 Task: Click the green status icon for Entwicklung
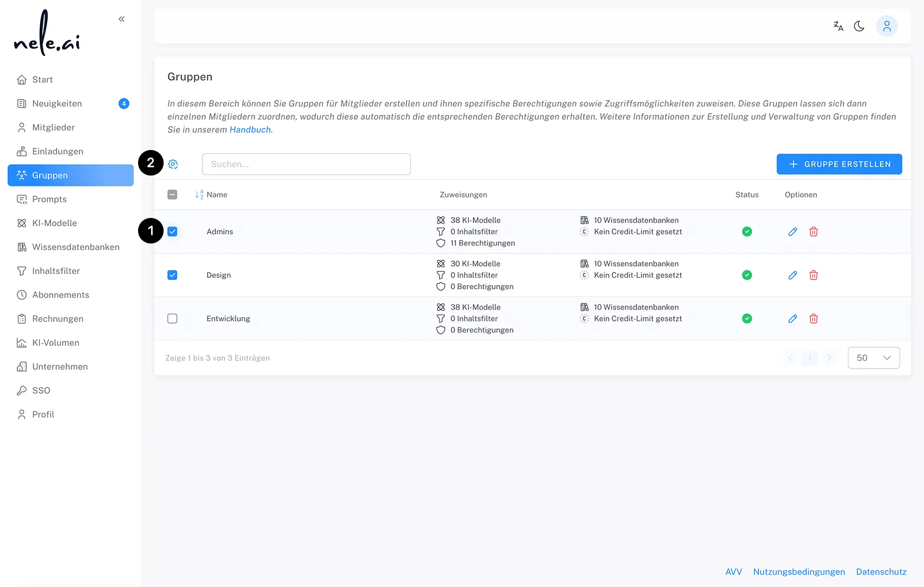point(747,319)
